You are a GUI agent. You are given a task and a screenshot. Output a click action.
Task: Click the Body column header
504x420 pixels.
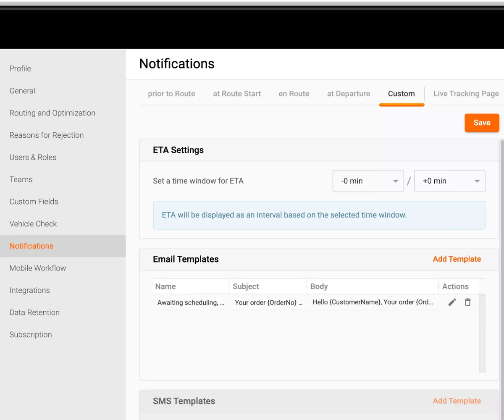coord(373,286)
